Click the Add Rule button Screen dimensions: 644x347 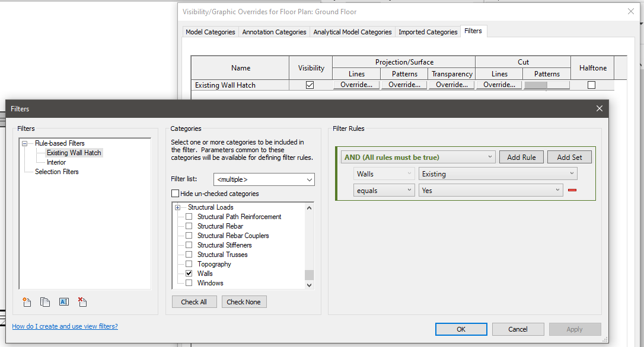[x=521, y=157]
